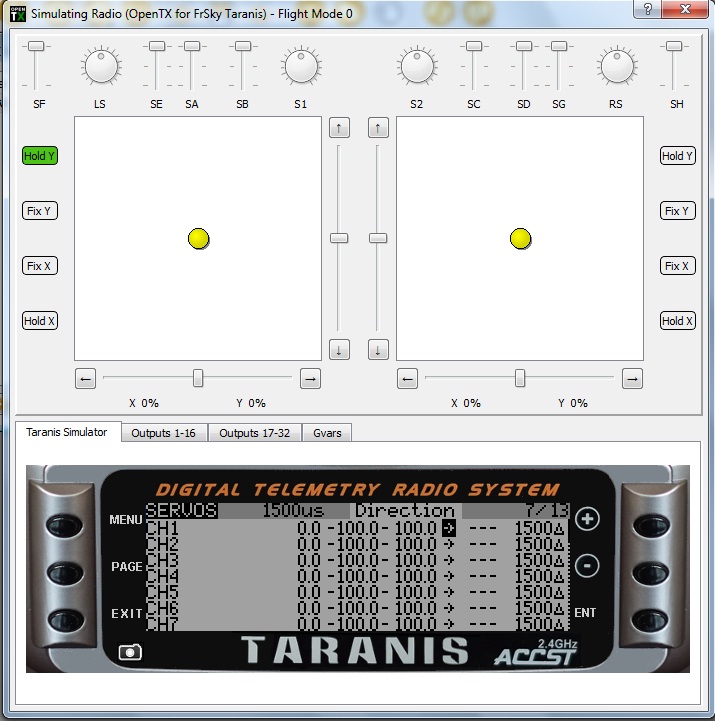This screenshot has width=715, height=721.
Task: Move the SH switch slider
Action: [674, 46]
